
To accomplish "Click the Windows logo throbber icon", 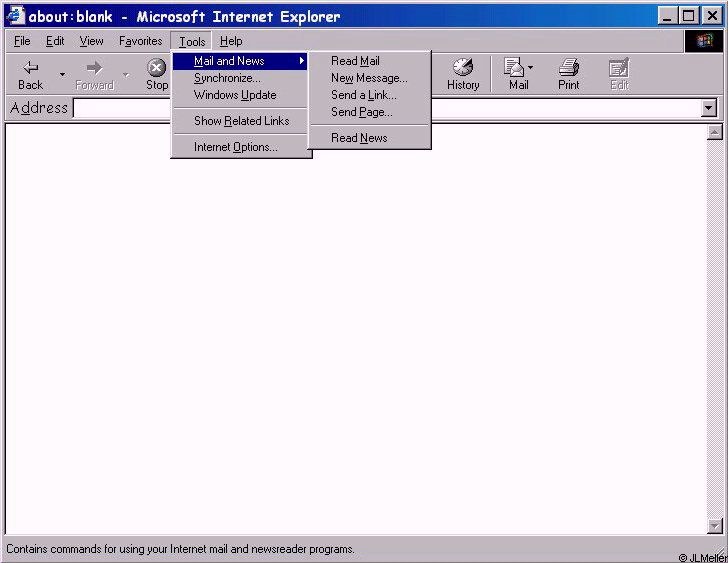I will (704, 41).
